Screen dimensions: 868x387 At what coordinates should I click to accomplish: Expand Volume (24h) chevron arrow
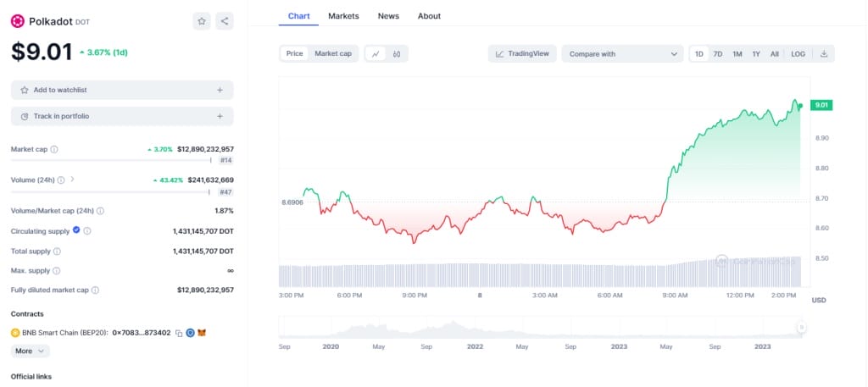tap(73, 180)
